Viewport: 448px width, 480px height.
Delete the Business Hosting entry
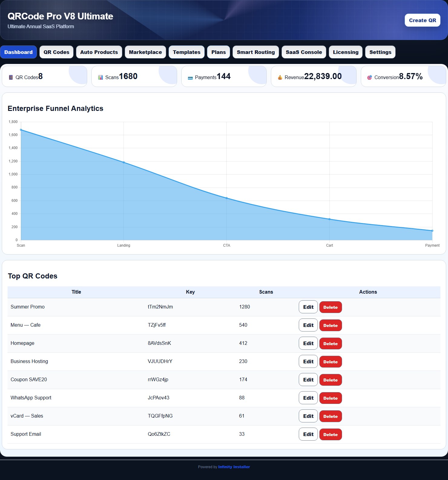coord(331,362)
